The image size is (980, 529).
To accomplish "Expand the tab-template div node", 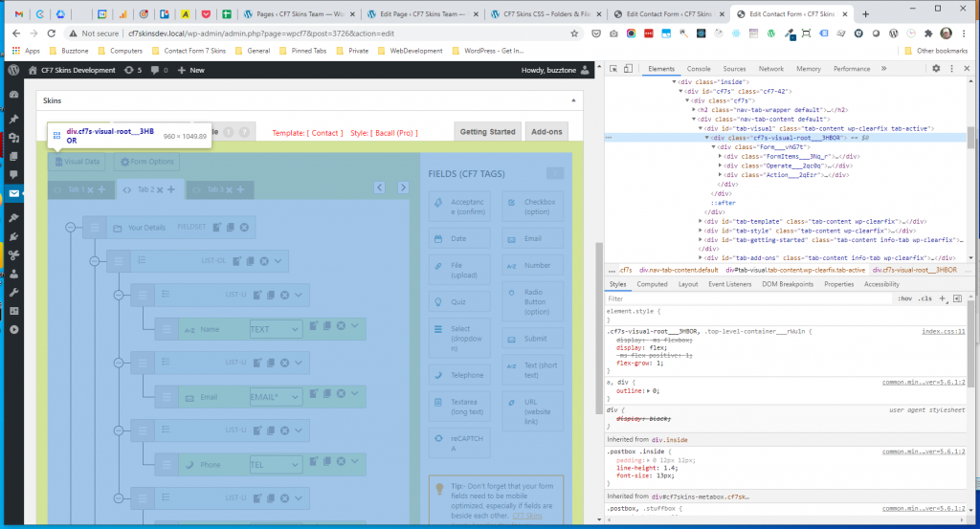I will coord(702,221).
